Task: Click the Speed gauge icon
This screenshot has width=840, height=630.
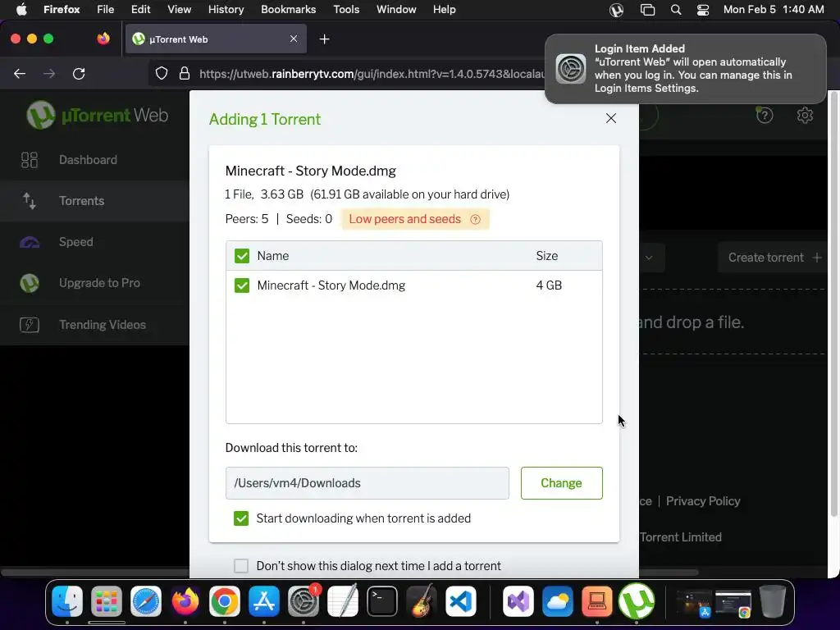Action: tap(30, 243)
